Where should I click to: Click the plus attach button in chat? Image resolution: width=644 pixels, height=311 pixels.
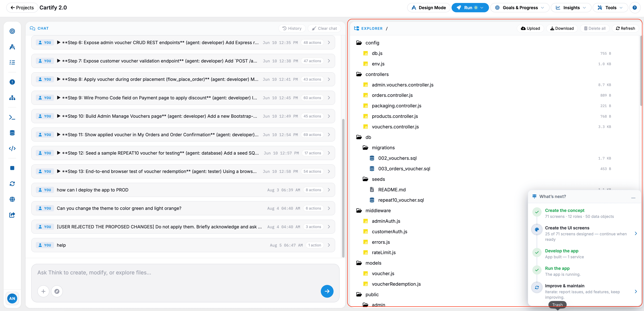click(43, 291)
